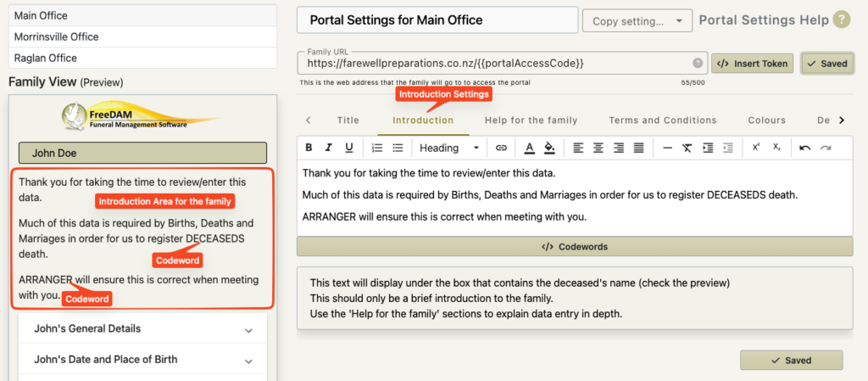Screen dimensions: 868x381
Task: Align text to the left
Action: (x=578, y=148)
